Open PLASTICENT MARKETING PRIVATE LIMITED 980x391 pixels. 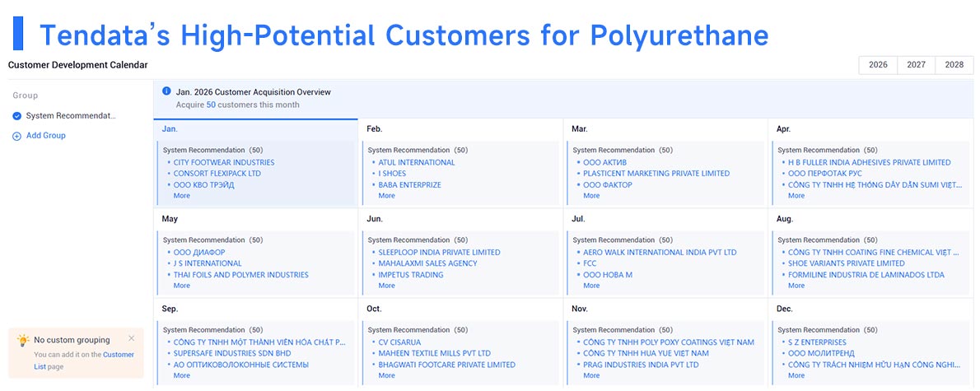[656, 174]
